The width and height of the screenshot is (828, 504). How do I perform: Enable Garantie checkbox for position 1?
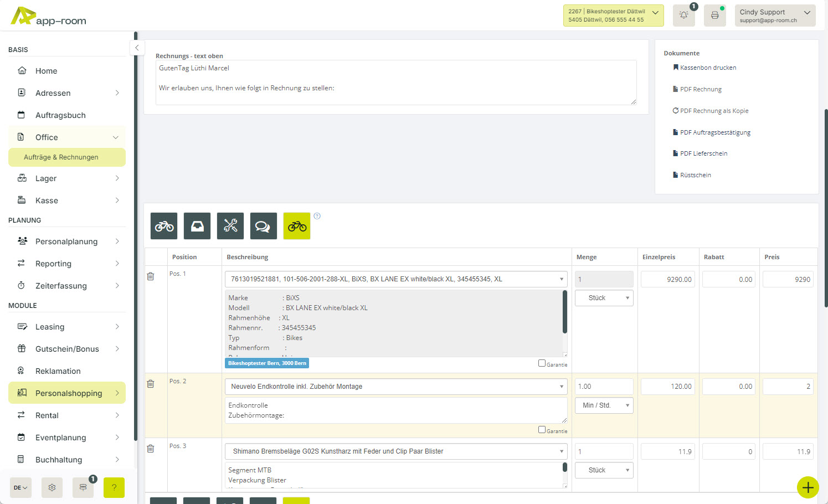542,363
